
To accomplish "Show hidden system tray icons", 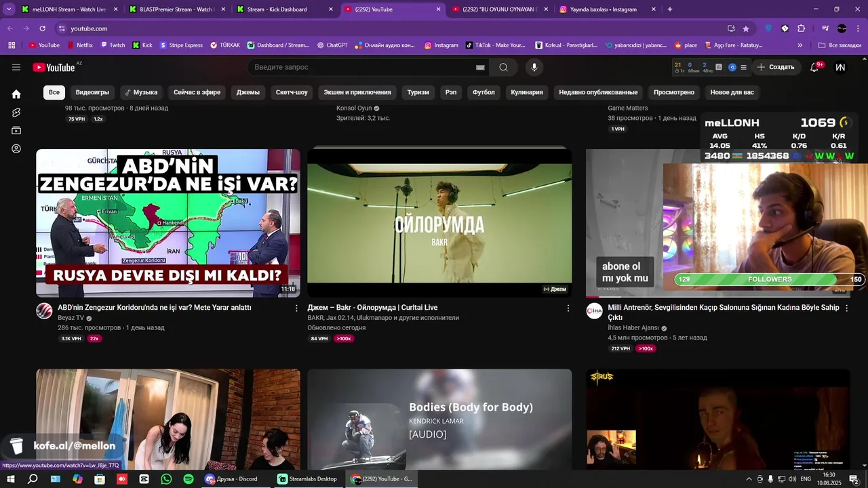I will (749, 479).
